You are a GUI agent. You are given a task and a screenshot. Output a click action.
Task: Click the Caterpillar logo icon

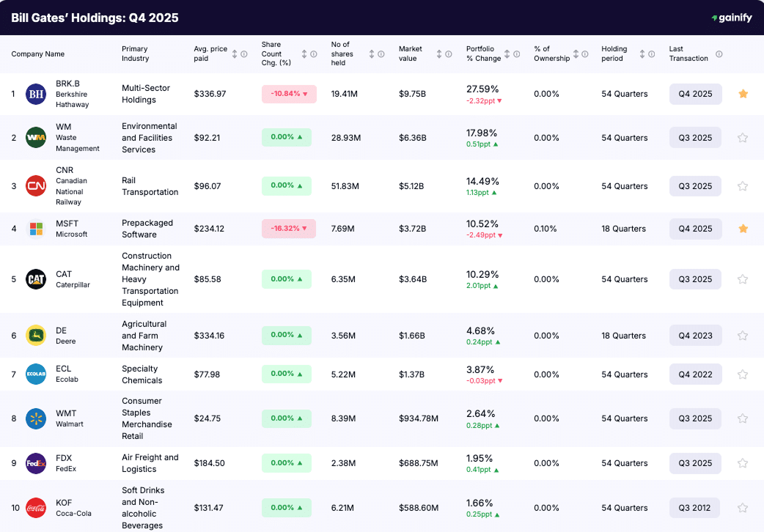pyautogui.click(x=37, y=279)
